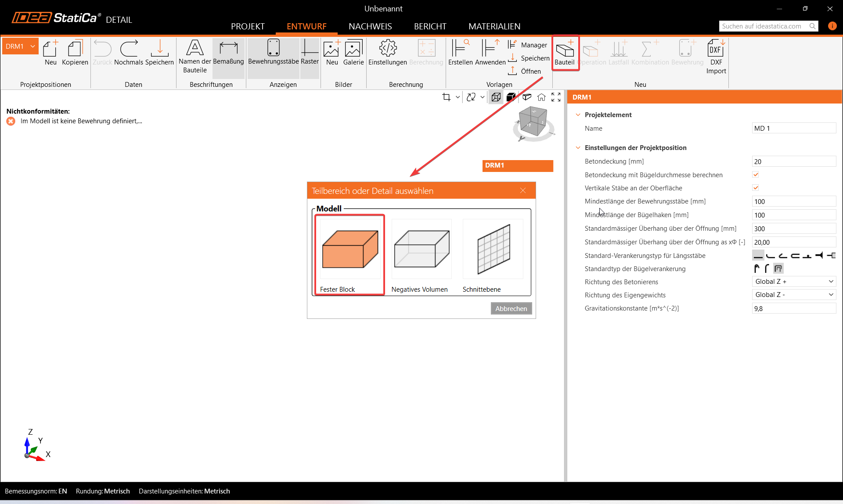Switch to the NACHWEIS tab

[x=370, y=26]
